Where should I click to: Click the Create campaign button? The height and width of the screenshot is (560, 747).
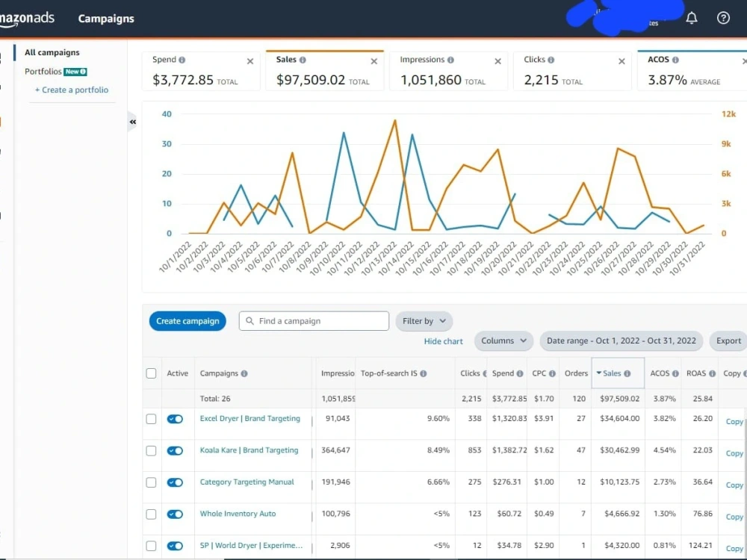[x=187, y=321]
